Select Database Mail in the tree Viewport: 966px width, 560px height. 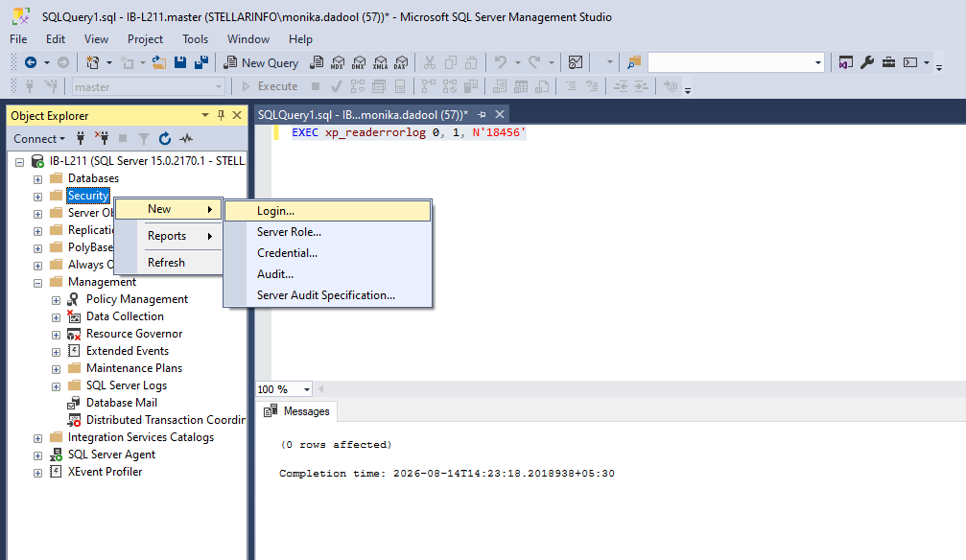122,403
